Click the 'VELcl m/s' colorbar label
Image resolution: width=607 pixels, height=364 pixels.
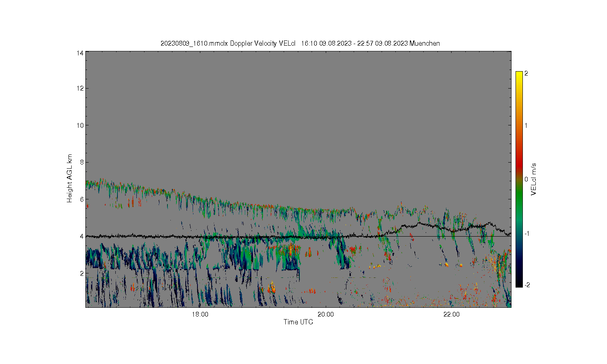tap(534, 179)
